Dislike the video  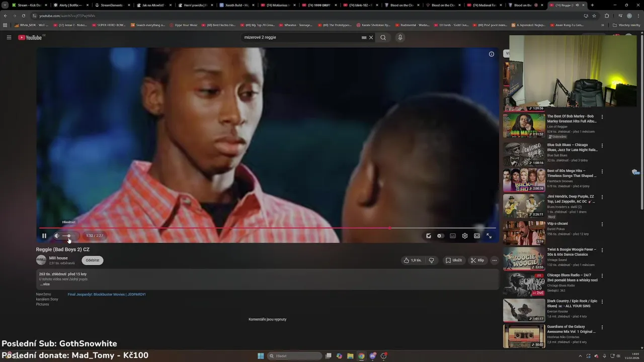click(431, 260)
